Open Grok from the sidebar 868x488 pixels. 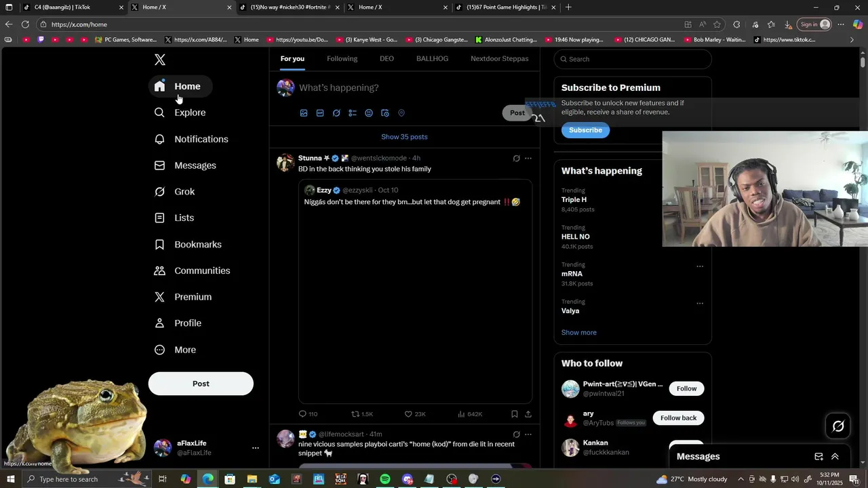174,192
